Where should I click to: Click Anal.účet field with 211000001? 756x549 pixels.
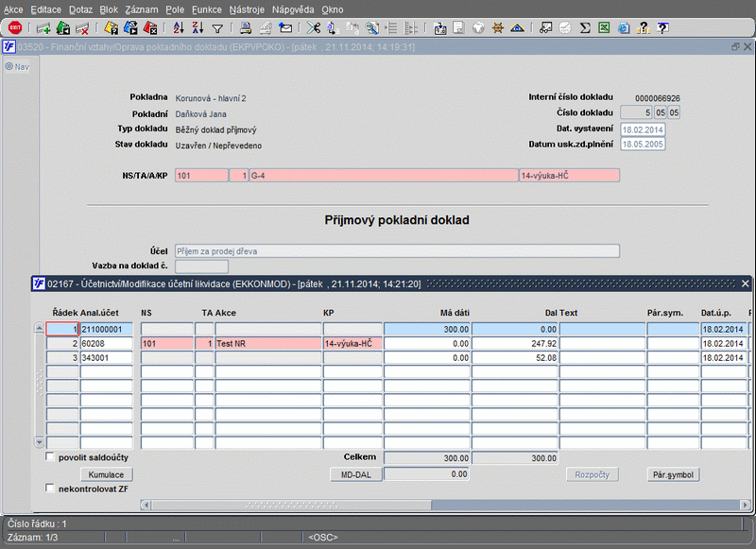tap(106, 329)
